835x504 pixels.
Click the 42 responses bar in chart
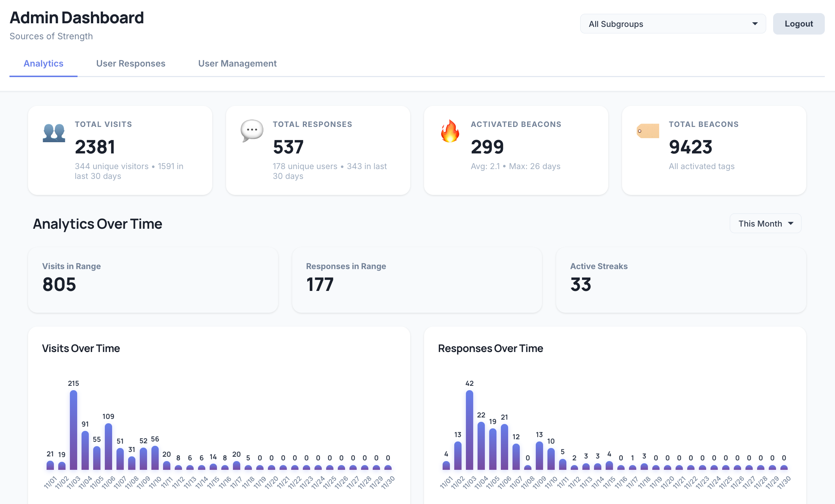tap(470, 430)
